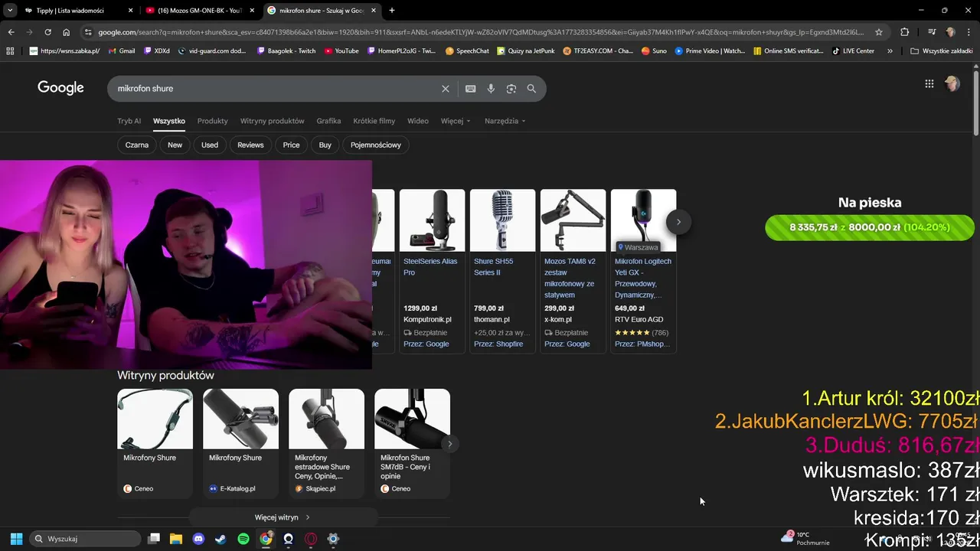
Task: Expand Więcej witryn
Action: click(x=283, y=517)
